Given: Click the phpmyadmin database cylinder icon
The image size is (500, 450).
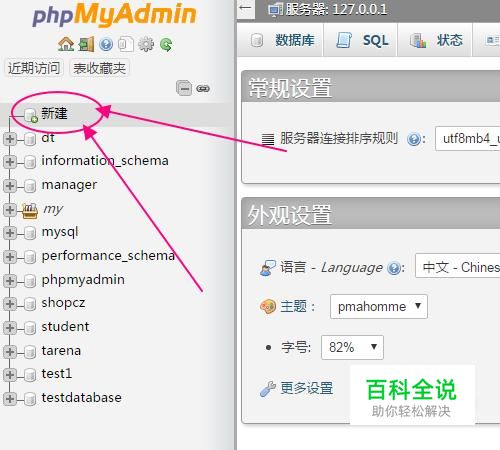Looking at the screenshot, I should [30, 281].
